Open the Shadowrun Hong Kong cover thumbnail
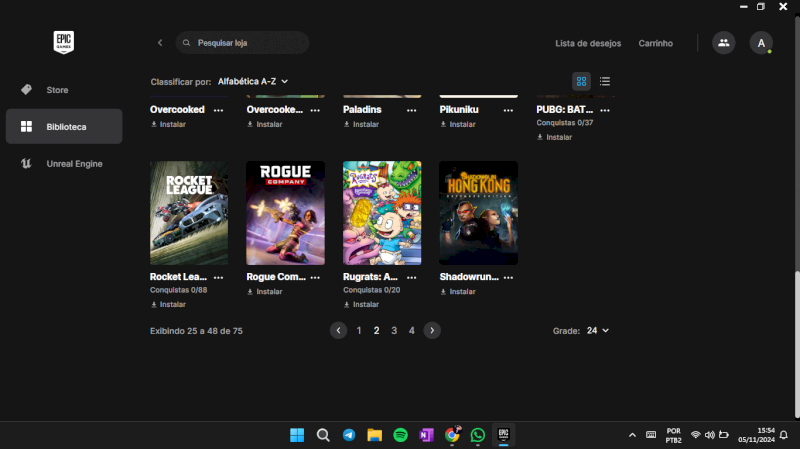This screenshot has width=800, height=449. pyautogui.click(x=478, y=213)
